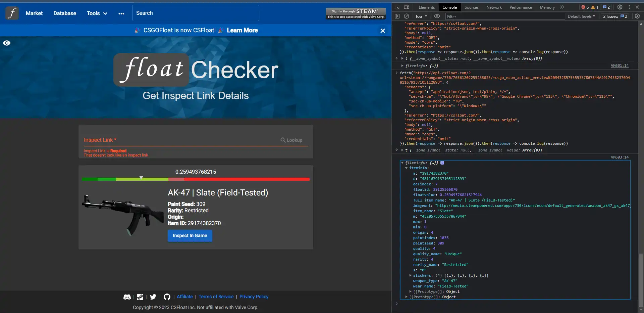The image size is (644, 313).
Task: Create live expression eye icon
Action: point(437,16)
